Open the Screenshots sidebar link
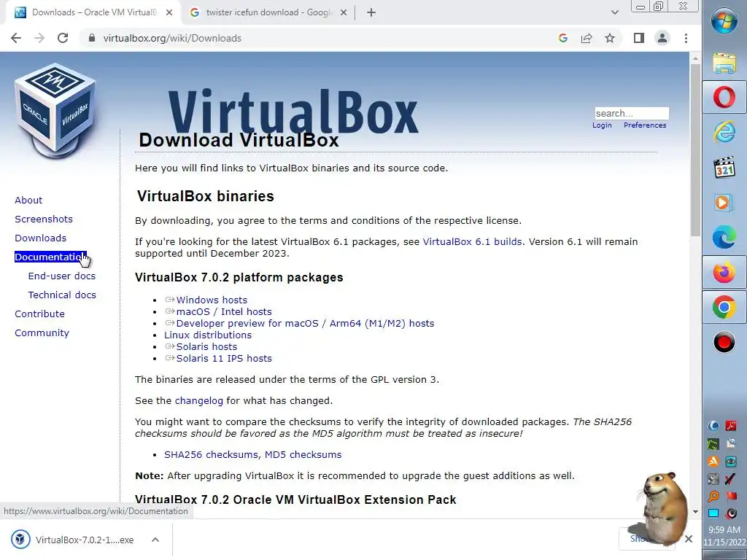 coord(44,219)
